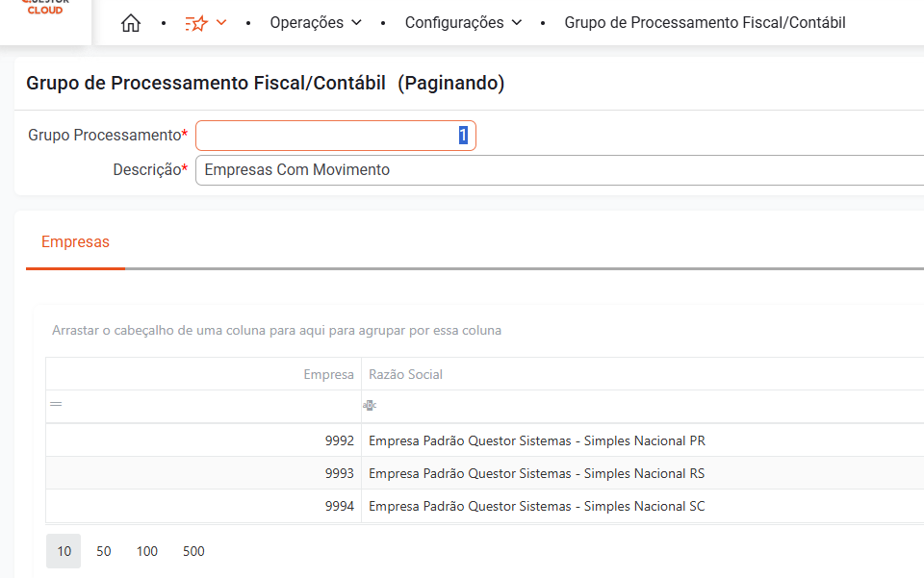The width and height of the screenshot is (924, 578).
Task: Select the Empresas tab
Action: click(75, 242)
